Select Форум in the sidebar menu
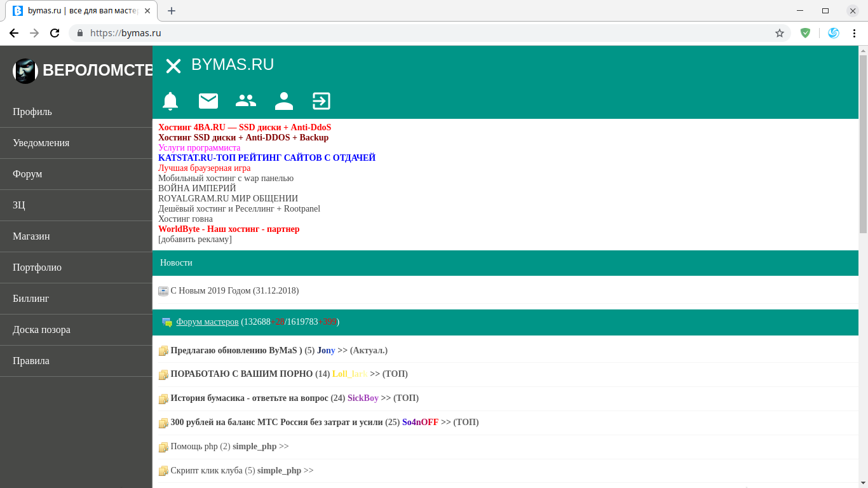Screen dimensions: 868x488 27,174
